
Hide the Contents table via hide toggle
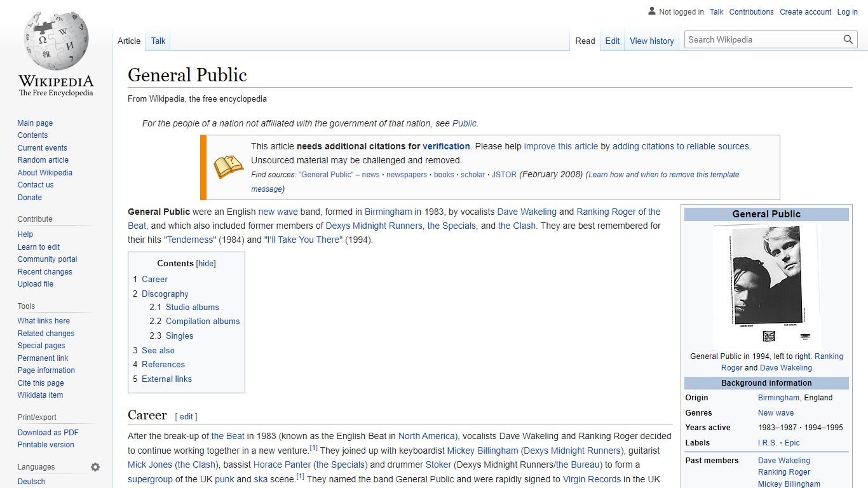click(x=206, y=264)
